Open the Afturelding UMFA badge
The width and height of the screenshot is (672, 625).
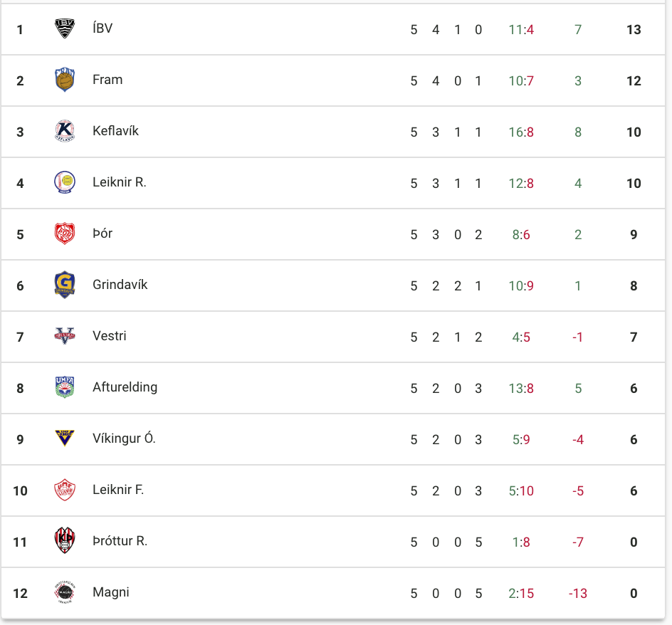(65, 387)
